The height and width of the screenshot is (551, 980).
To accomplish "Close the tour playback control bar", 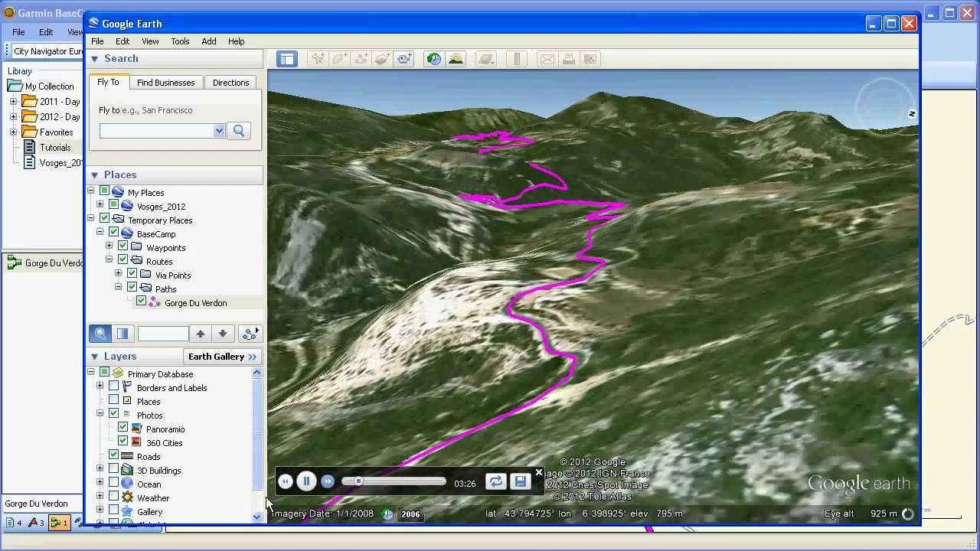I will pos(539,473).
